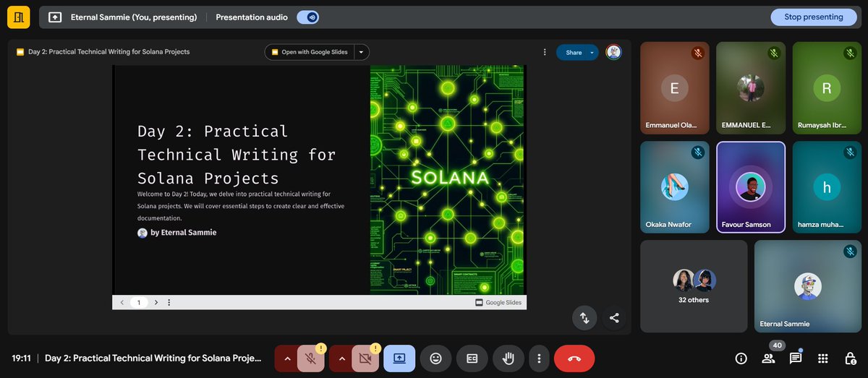The image size is (868, 378).
Task: Open the emoji reactions button
Action: [x=435, y=358]
